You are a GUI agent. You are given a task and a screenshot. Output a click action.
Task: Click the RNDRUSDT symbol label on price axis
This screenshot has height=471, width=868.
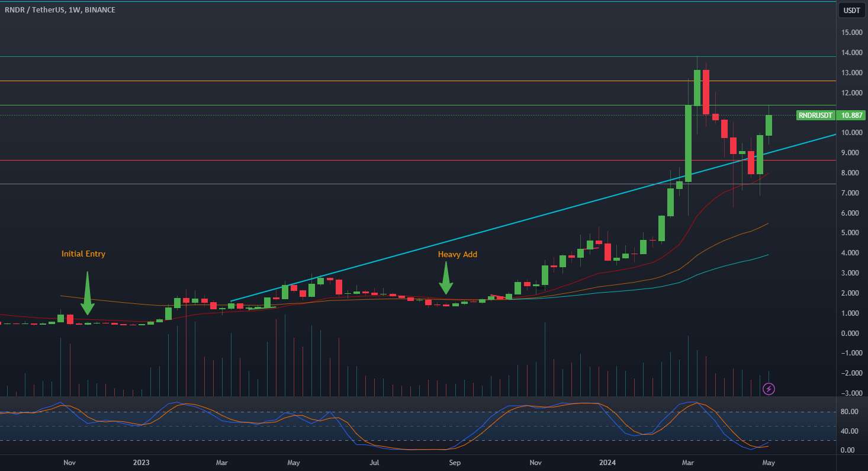tap(815, 116)
